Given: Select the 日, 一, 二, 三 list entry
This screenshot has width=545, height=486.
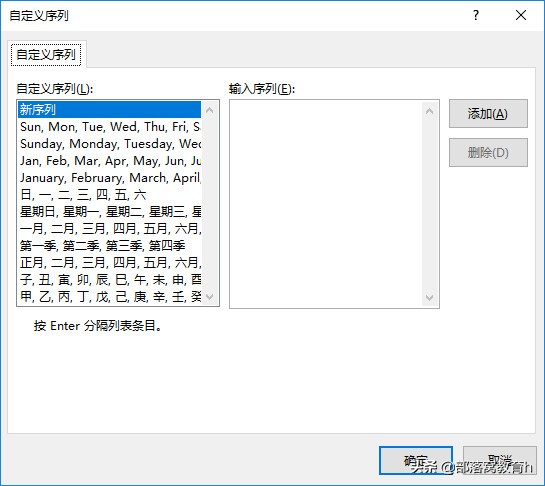Looking at the screenshot, I should pos(109,195).
